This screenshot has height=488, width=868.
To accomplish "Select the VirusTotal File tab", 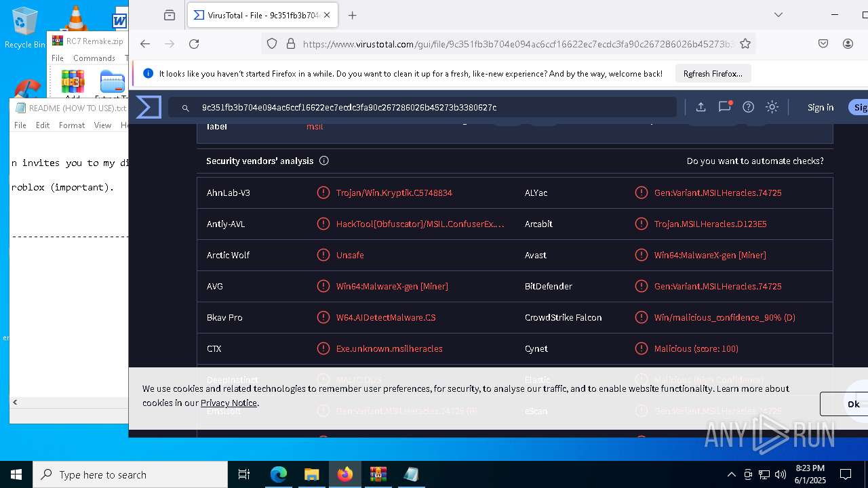I will click(262, 15).
